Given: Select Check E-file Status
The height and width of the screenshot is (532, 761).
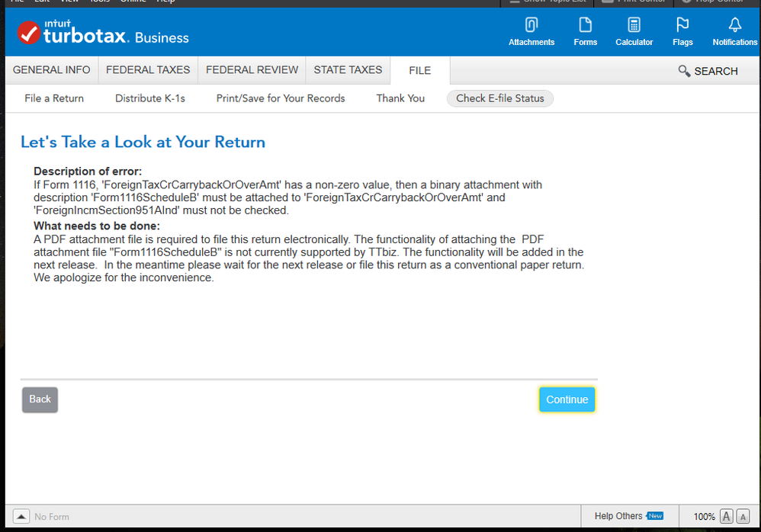Looking at the screenshot, I should tap(499, 98).
